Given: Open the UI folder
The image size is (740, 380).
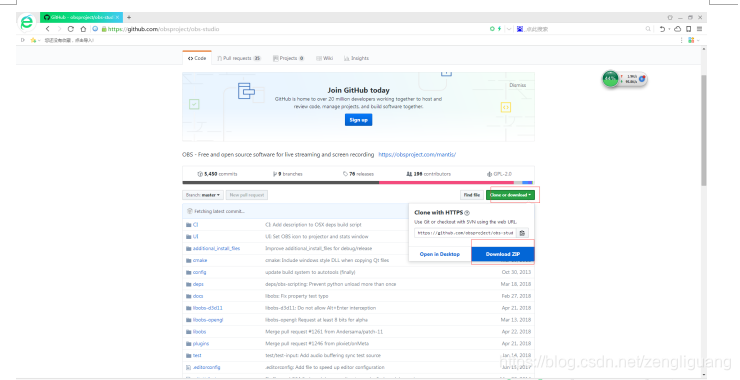Looking at the screenshot, I should 195,236.
